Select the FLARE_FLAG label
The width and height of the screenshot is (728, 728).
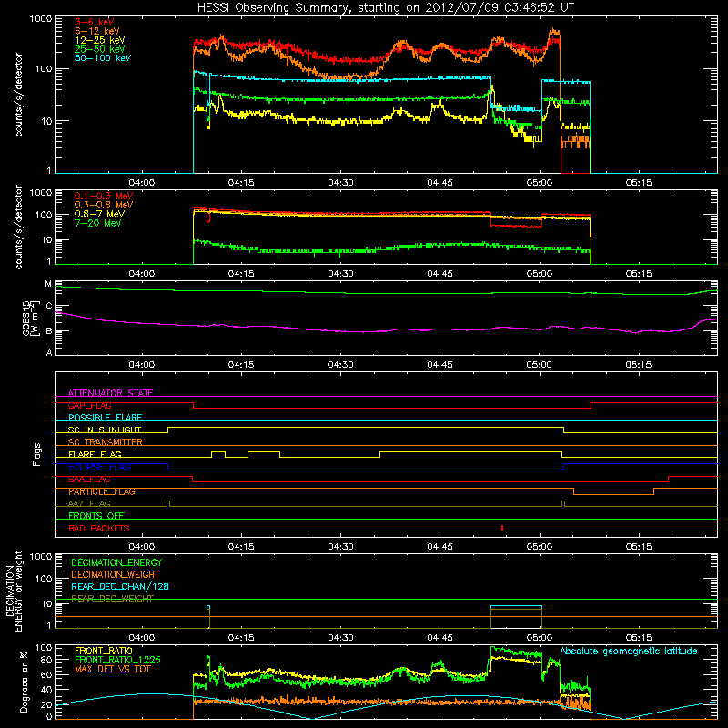click(95, 454)
